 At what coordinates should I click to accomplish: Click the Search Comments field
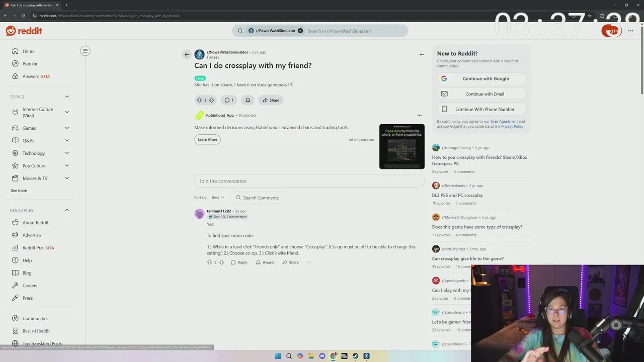257,198
